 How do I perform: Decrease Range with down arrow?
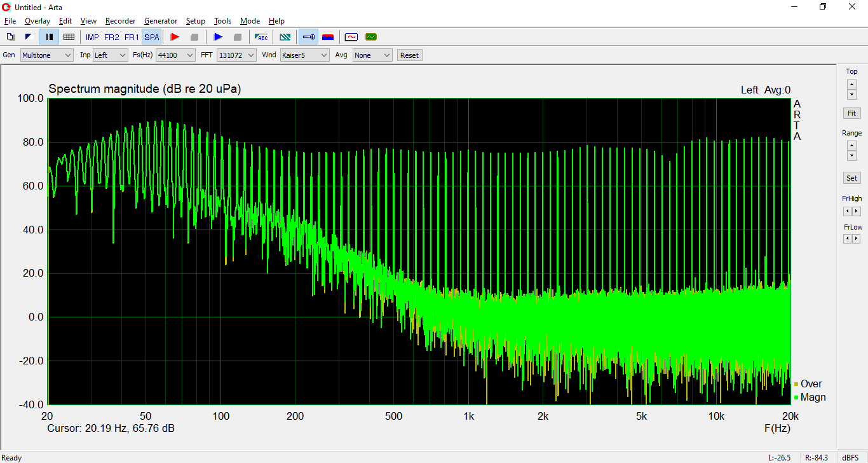[x=851, y=156]
